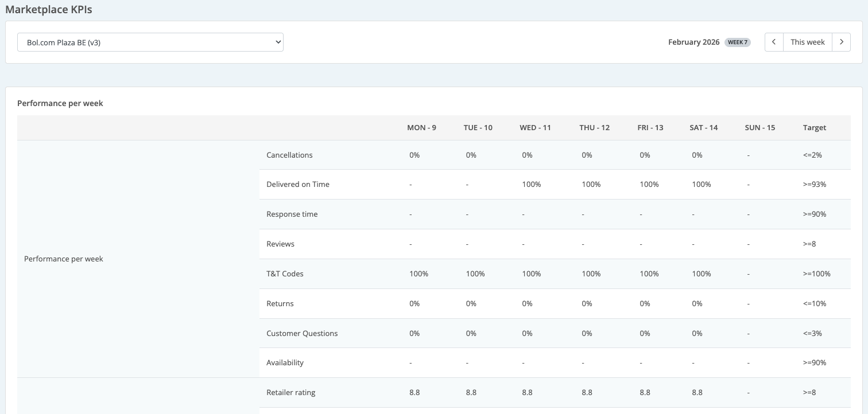This screenshot has width=868, height=414.
Task: Click the This week button
Action: (807, 42)
